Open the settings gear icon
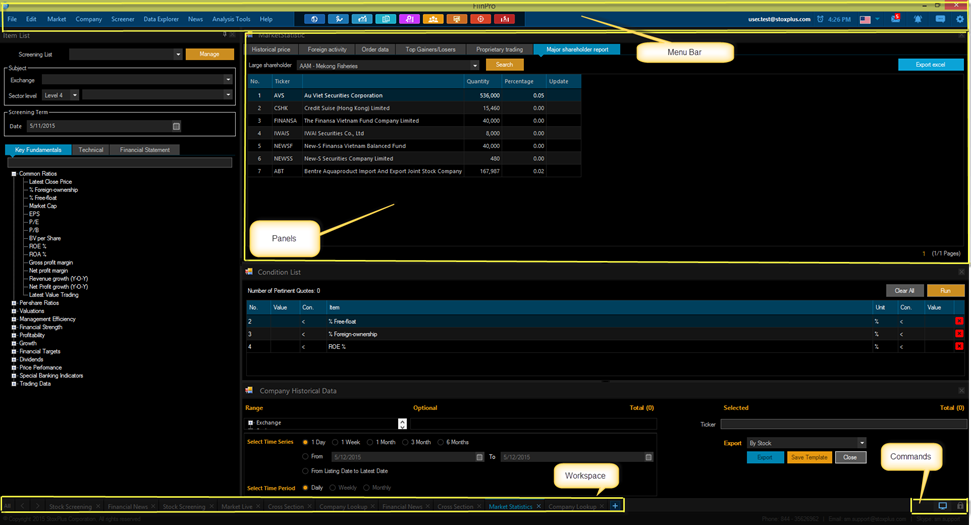 (x=960, y=19)
